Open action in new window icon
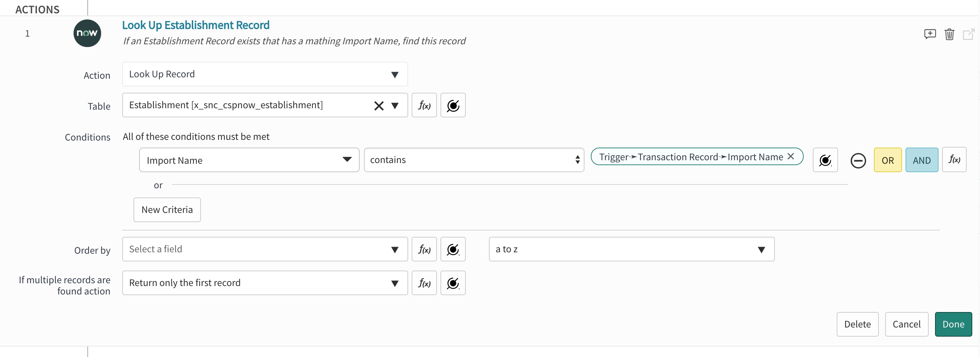The image size is (980, 357). (968, 34)
